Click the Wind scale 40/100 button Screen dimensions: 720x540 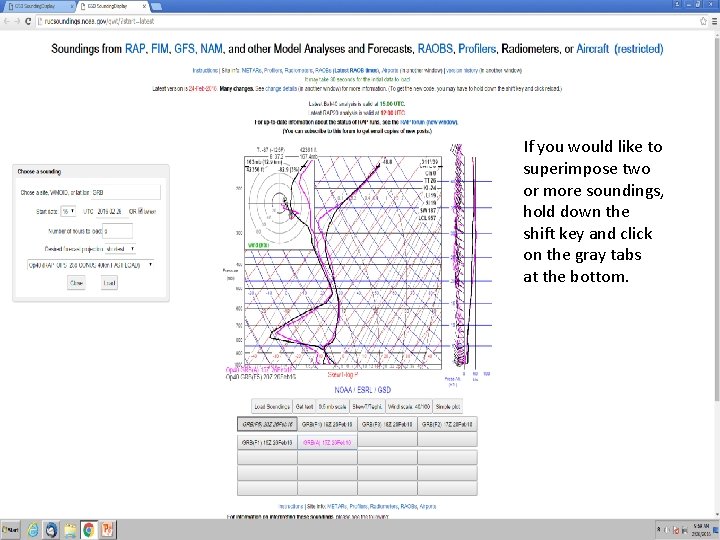409,406
